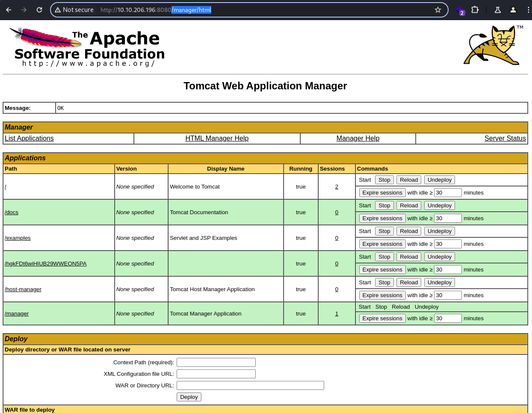Screen dimensions: 532x413
Task: View sessions count for /docs
Action: pos(337,212)
